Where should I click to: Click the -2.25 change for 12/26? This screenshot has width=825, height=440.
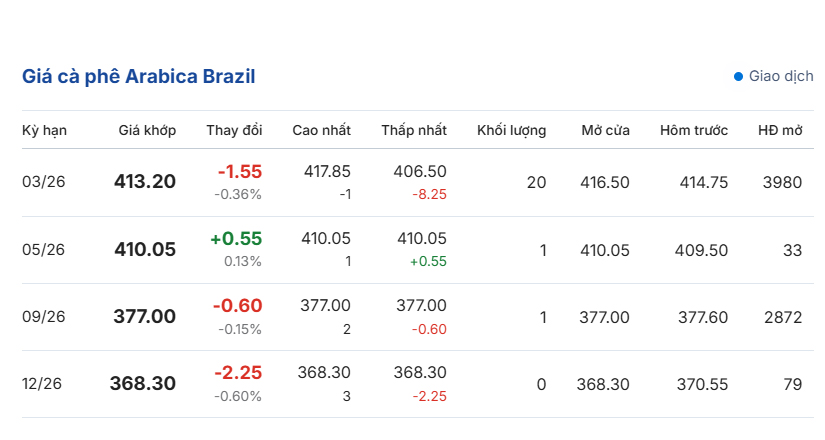238,373
